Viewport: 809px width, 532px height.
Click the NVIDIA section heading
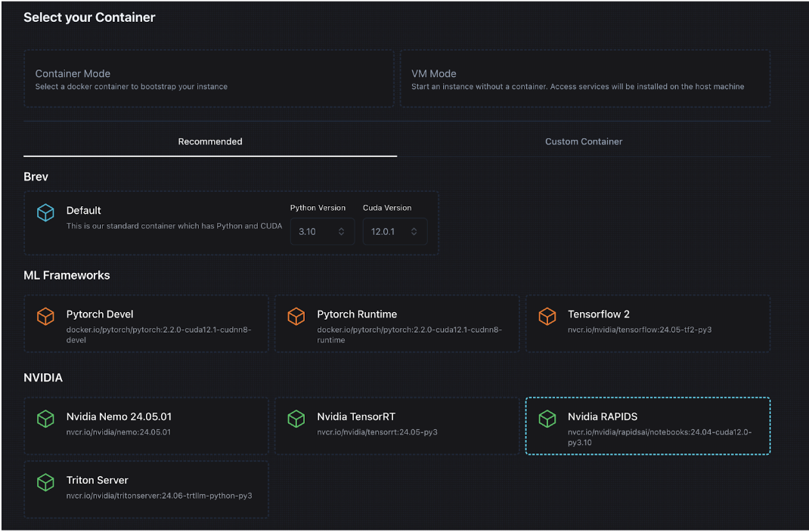pyautogui.click(x=43, y=377)
